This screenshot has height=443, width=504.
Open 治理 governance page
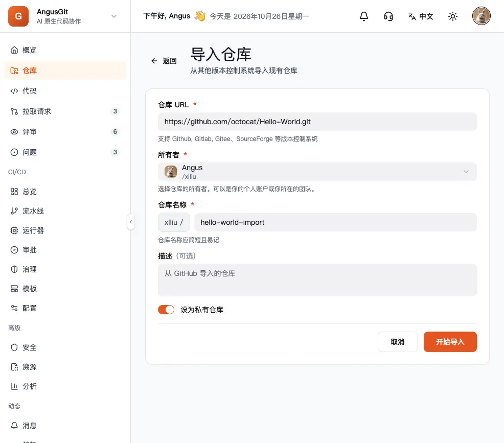click(x=65, y=269)
